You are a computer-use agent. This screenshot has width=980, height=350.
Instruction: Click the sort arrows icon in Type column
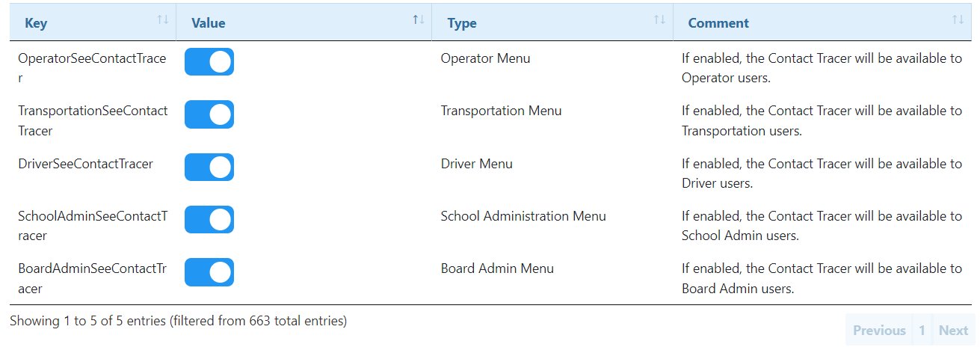point(659,20)
